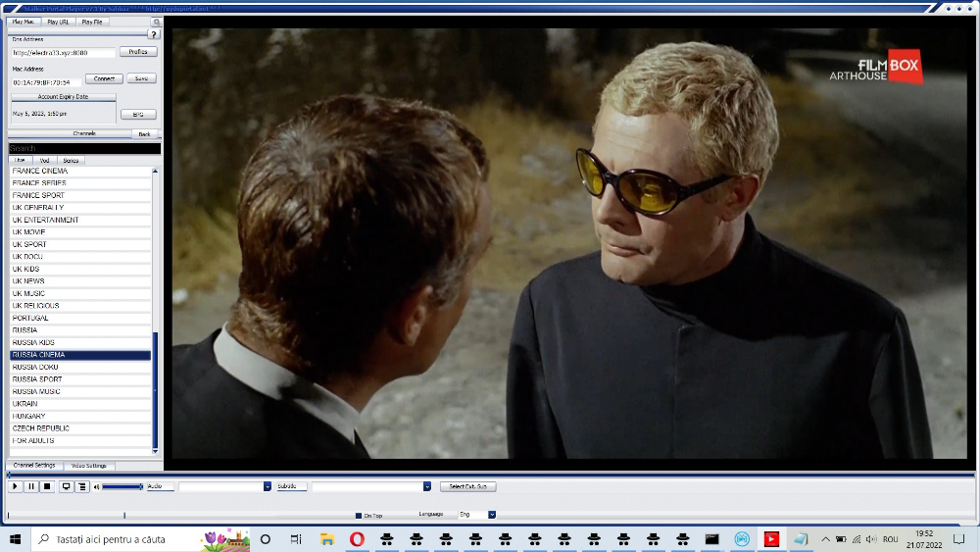Switch the ROU keyboard language indicator
Viewport: 980px width, 552px height.
(891, 539)
